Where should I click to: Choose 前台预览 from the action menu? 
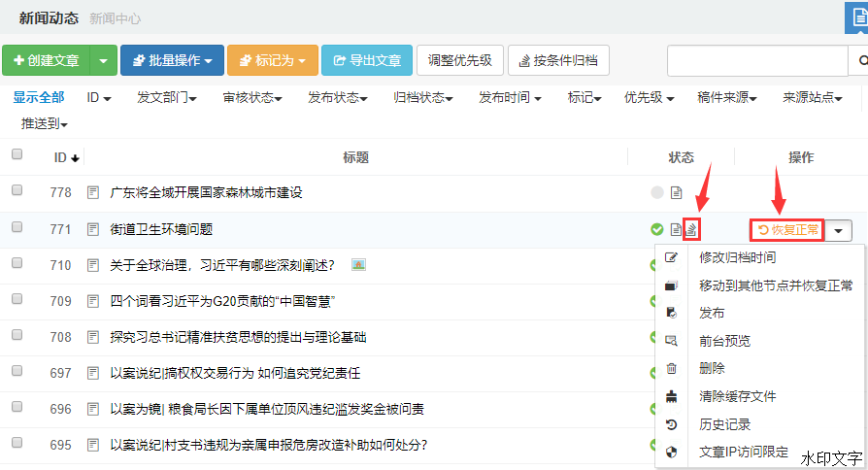[724, 341]
